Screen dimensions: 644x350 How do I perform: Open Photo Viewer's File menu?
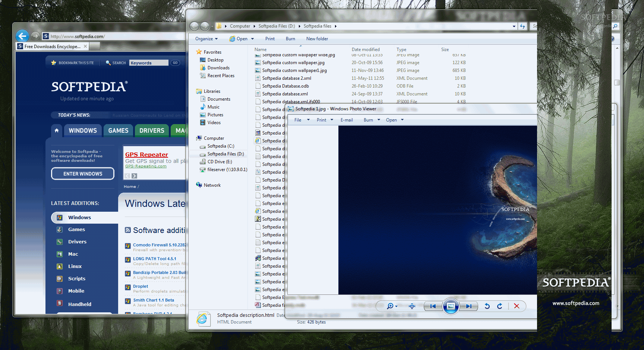click(302, 120)
